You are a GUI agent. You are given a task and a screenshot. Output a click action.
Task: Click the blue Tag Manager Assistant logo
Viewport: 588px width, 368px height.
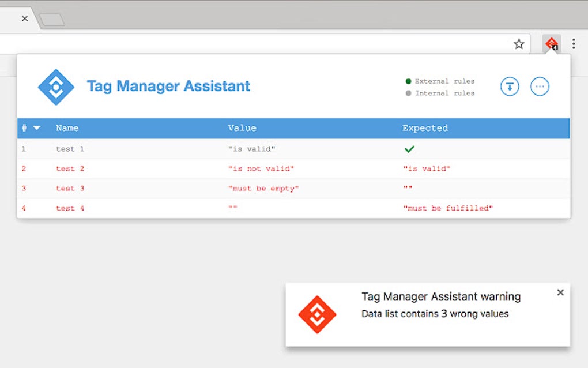[x=56, y=87]
